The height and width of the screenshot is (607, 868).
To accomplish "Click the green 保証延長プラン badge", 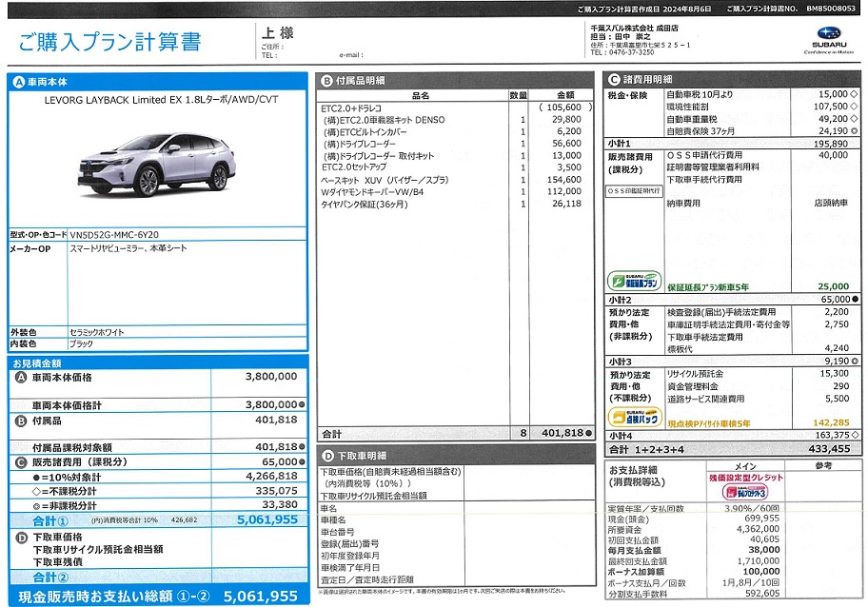I will click(x=635, y=281).
